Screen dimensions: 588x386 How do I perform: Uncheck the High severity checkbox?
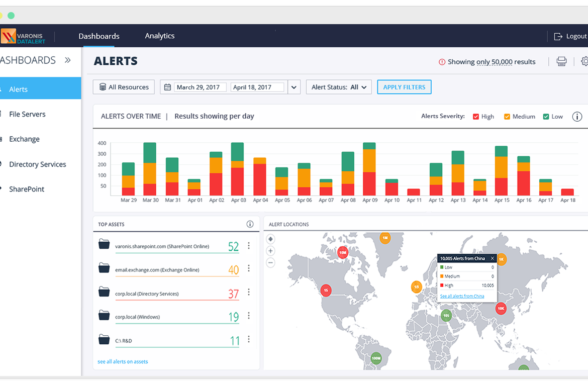(476, 117)
